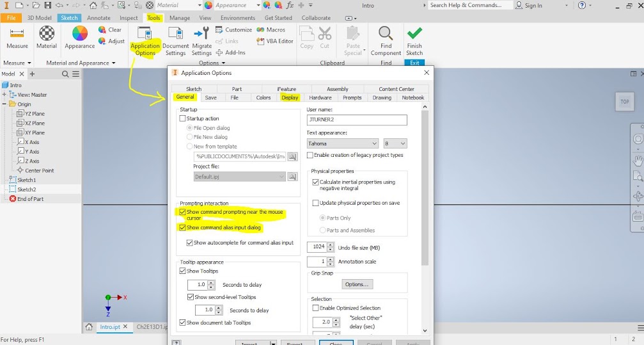Click the Pan hand navigation tool
Screen dimensions: 644x345
(638, 161)
